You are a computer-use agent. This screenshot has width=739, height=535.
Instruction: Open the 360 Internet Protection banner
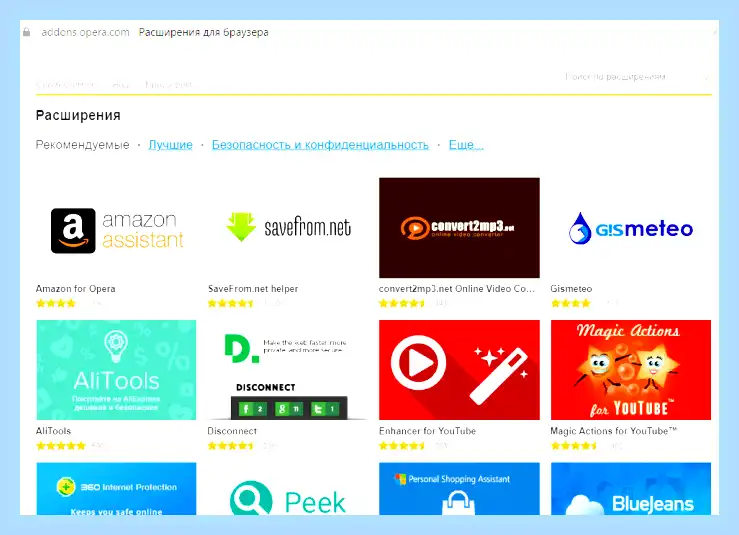116,489
